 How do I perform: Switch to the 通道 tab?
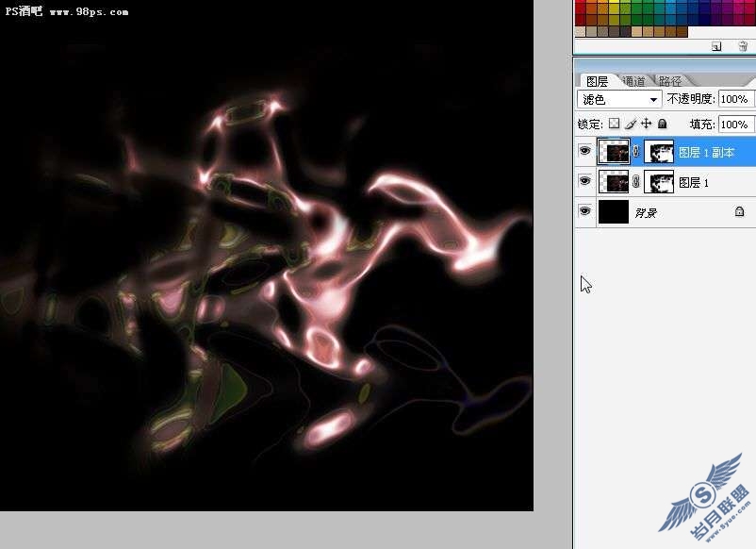pos(633,81)
